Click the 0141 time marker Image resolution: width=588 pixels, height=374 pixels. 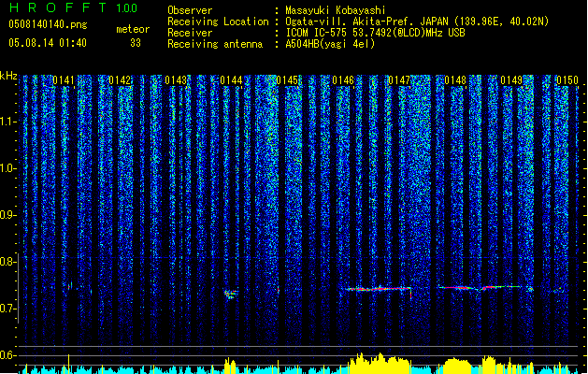(64, 80)
